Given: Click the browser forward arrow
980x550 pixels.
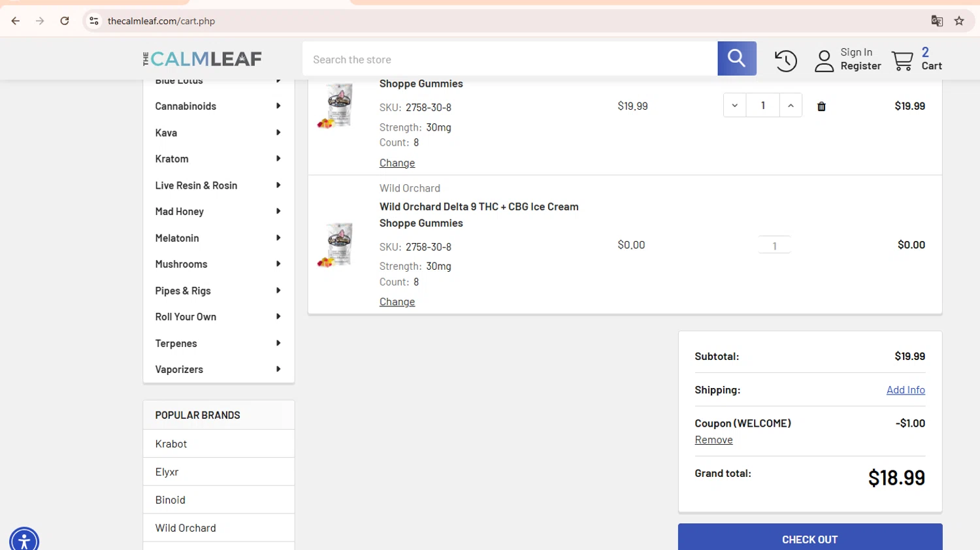Looking at the screenshot, I should (x=40, y=21).
